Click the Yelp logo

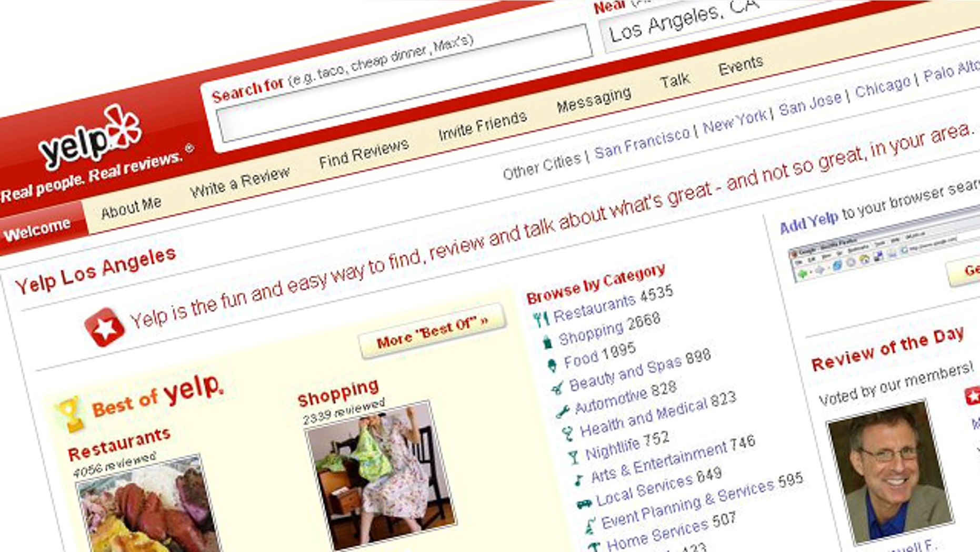point(91,138)
